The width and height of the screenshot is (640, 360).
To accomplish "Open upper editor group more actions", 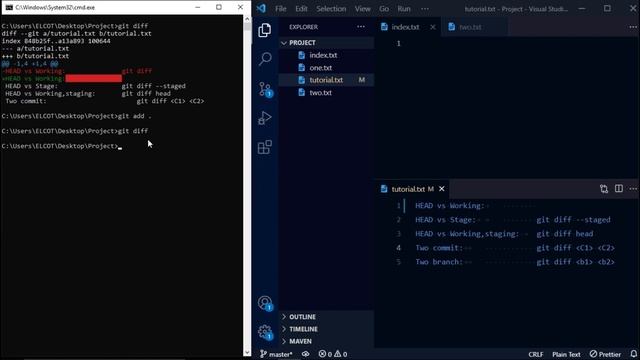I will [x=633, y=27].
